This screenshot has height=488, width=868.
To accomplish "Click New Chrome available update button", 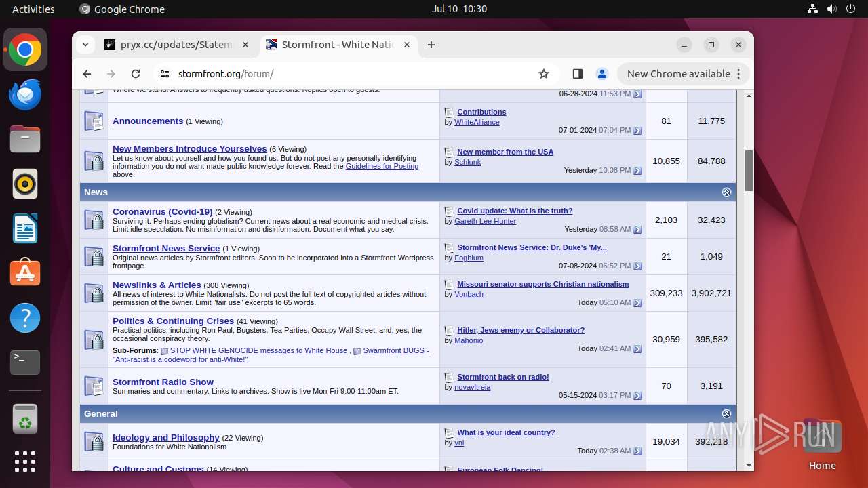I will 684,74.
